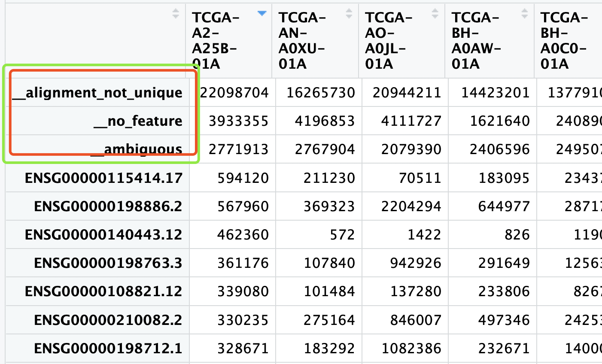Click the cell with value 1082386

(x=405, y=348)
